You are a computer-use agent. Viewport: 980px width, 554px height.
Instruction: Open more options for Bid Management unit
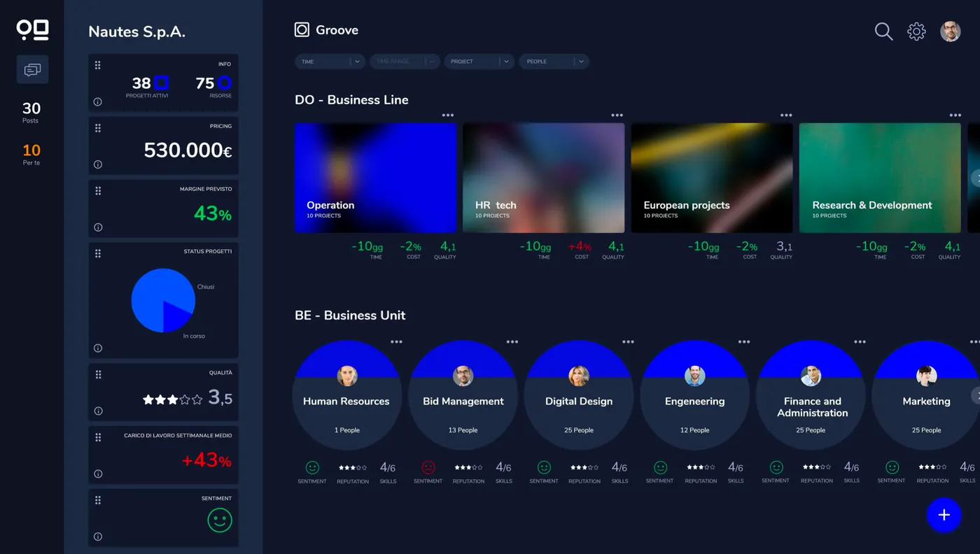(512, 342)
